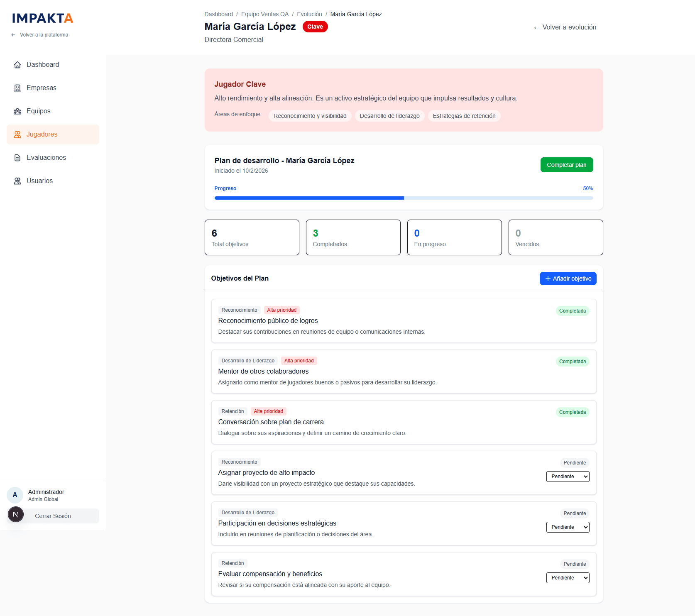Click the Usuarios icon in sidebar
This screenshot has width=695, height=616.
[17, 181]
